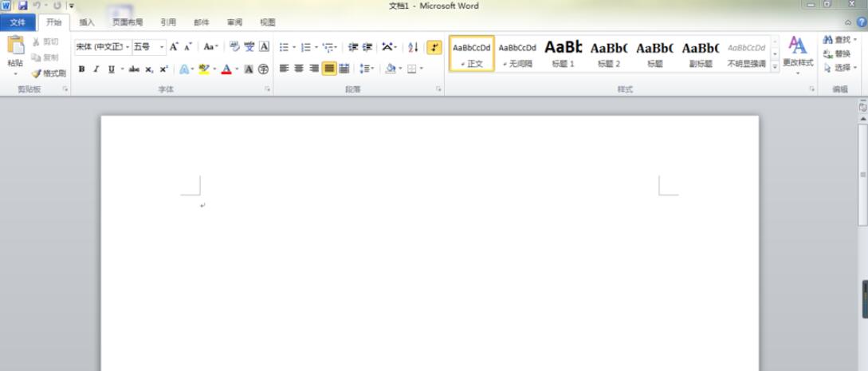Toggle show/hide paragraph marks button
Viewport: 868px width, 371px height.
click(434, 47)
